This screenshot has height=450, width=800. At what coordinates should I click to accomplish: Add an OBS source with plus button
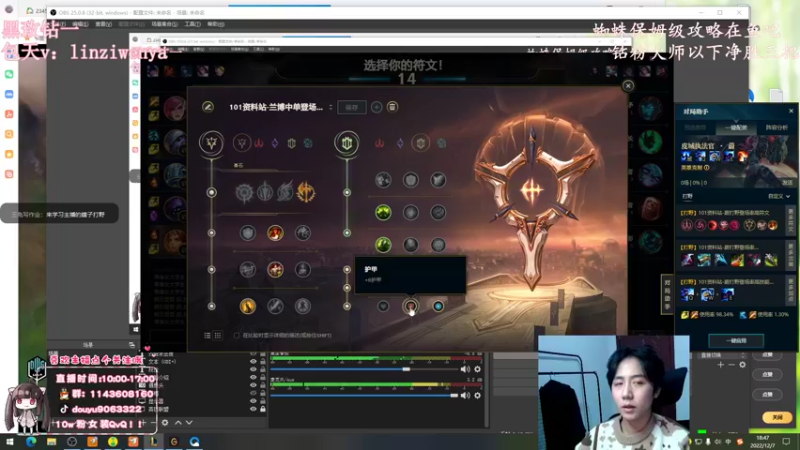pyautogui.click(x=143, y=422)
